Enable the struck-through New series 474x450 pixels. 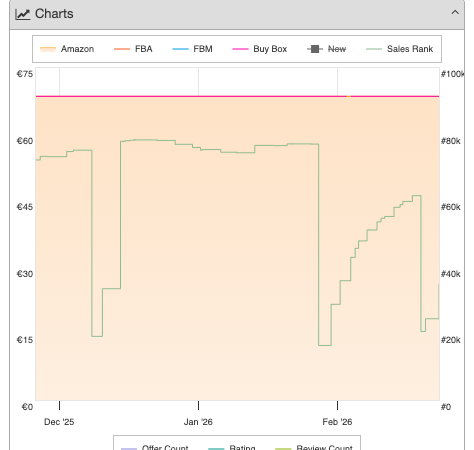[x=326, y=49]
